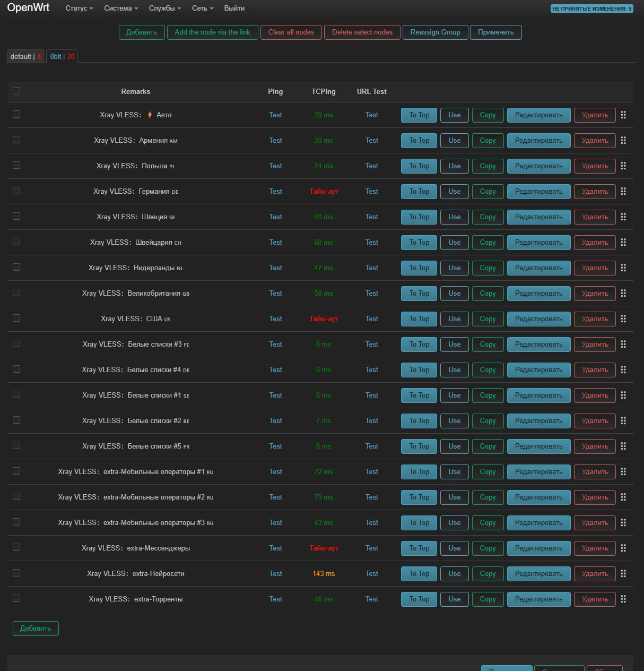Click Редактировать for the extra-Нейросети node
Viewport: 644px width, 671px height.
point(538,573)
